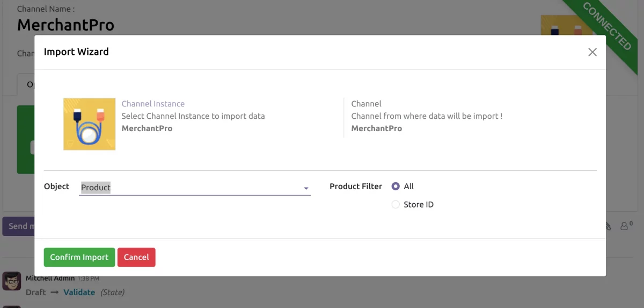
Task: Click the cable channel instance image
Action: click(89, 124)
